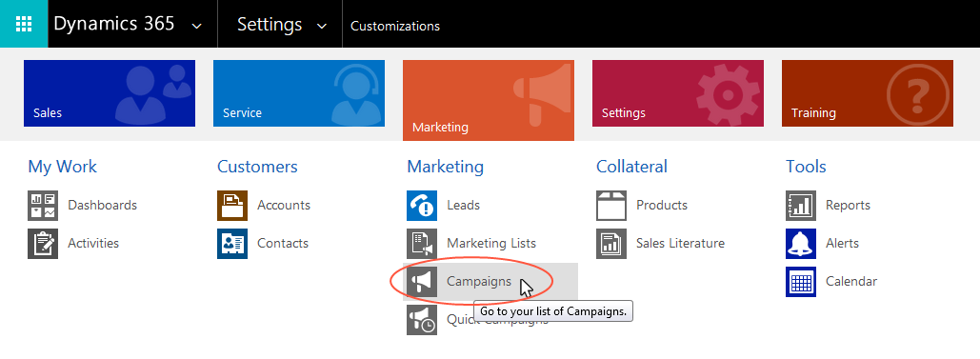Click the Collateral group heading

[631, 167]
